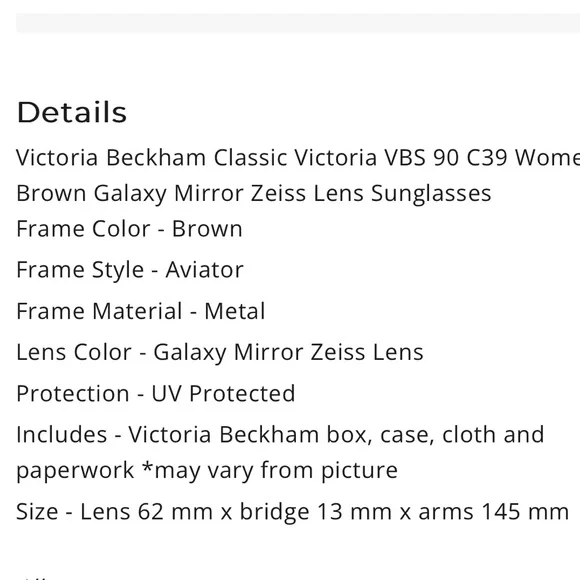Click the word 'Metal' in Frame Material

coord(235,311)
